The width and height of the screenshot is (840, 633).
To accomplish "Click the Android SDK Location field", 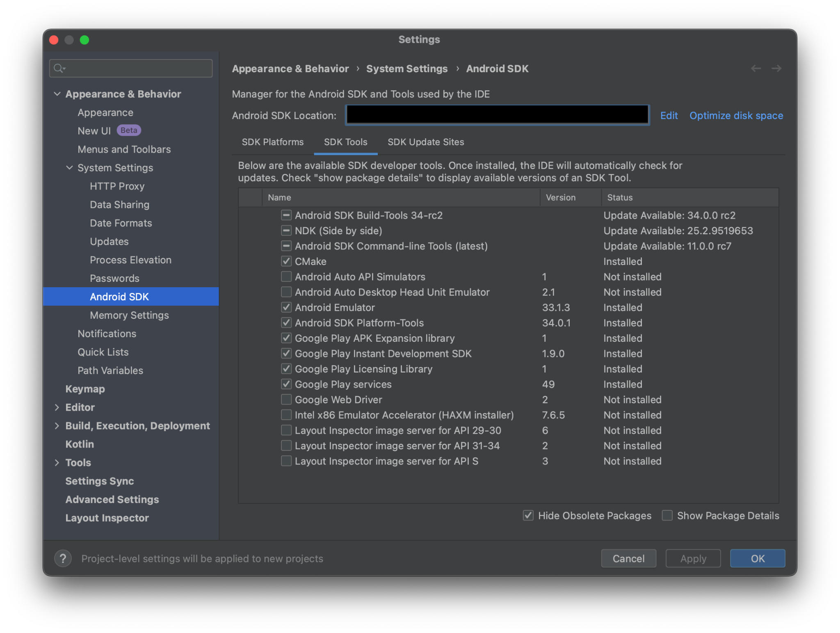I will (497, 115).
